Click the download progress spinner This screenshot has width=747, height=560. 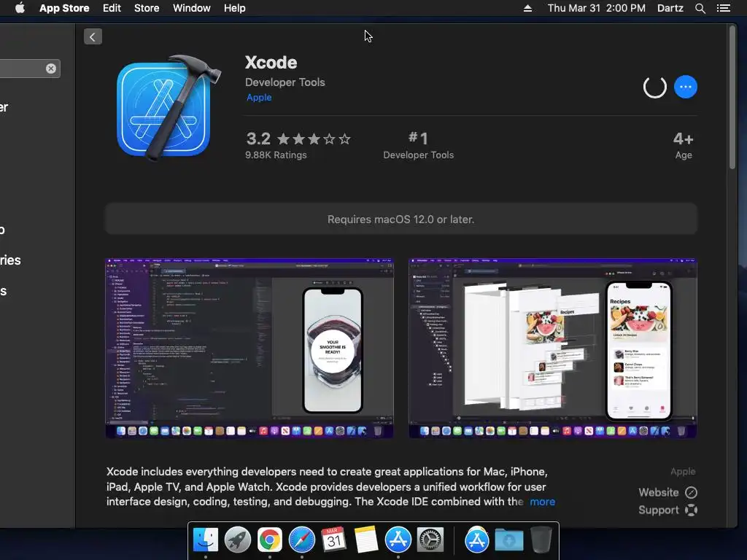pos(654,87)
